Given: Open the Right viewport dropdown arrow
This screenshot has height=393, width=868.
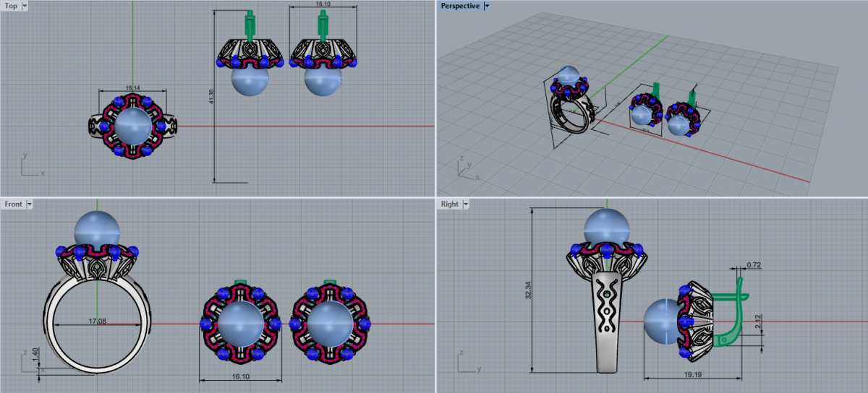Looking at the screenshot, I should [x=465, y=204].
